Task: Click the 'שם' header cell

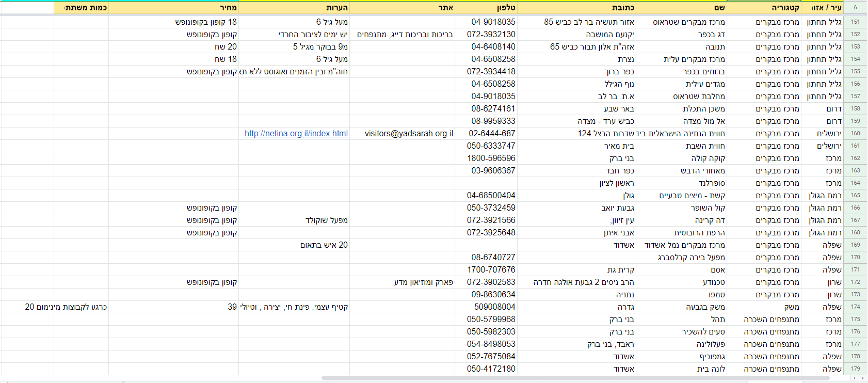Action: 681,8
